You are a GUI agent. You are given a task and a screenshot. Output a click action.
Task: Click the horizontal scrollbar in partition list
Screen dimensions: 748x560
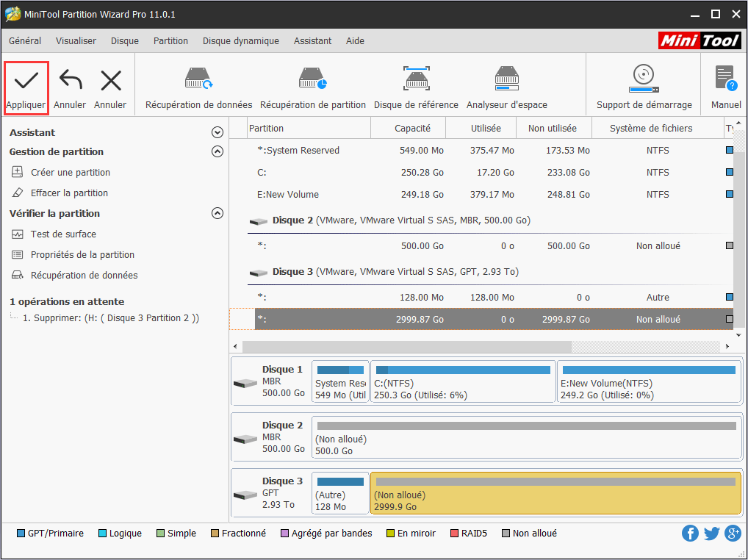click(x=406, y=346)
